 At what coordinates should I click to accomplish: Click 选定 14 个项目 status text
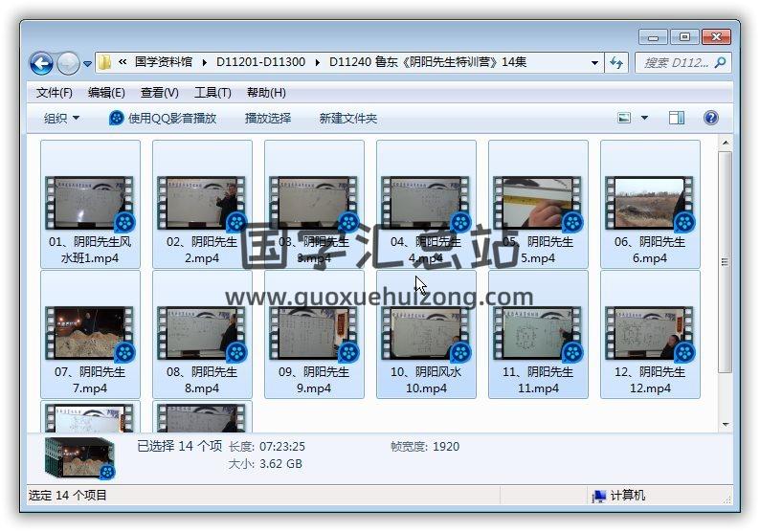pyautogui.click(x=67, y=496)
